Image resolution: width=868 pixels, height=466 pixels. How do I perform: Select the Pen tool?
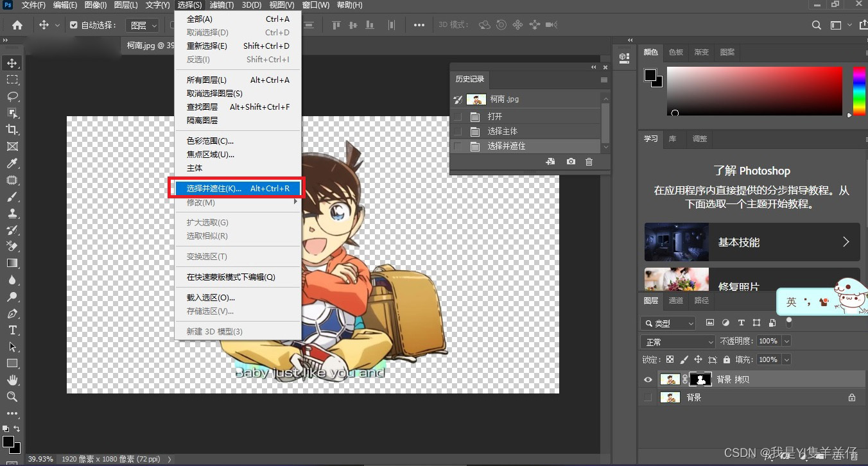click(12, 313)
